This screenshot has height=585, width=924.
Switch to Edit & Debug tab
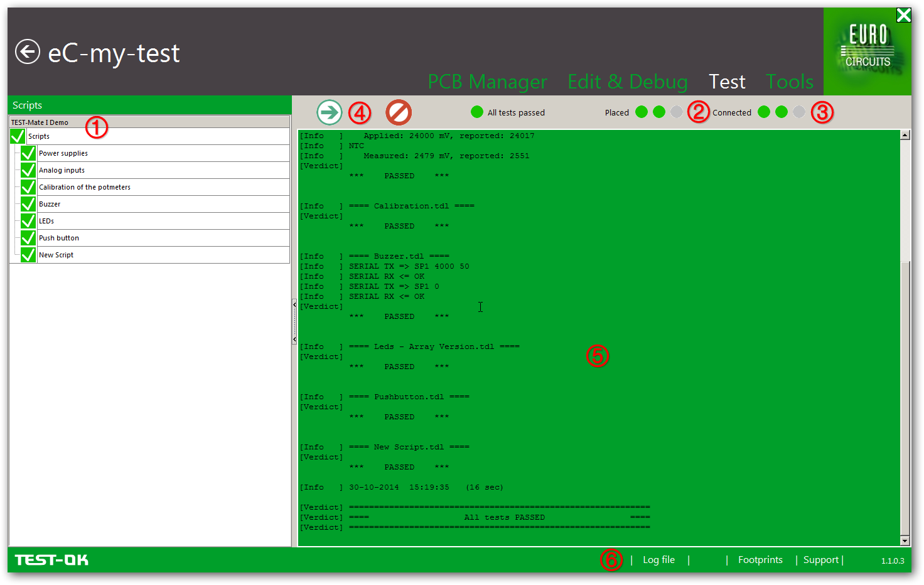pos(628,82)
